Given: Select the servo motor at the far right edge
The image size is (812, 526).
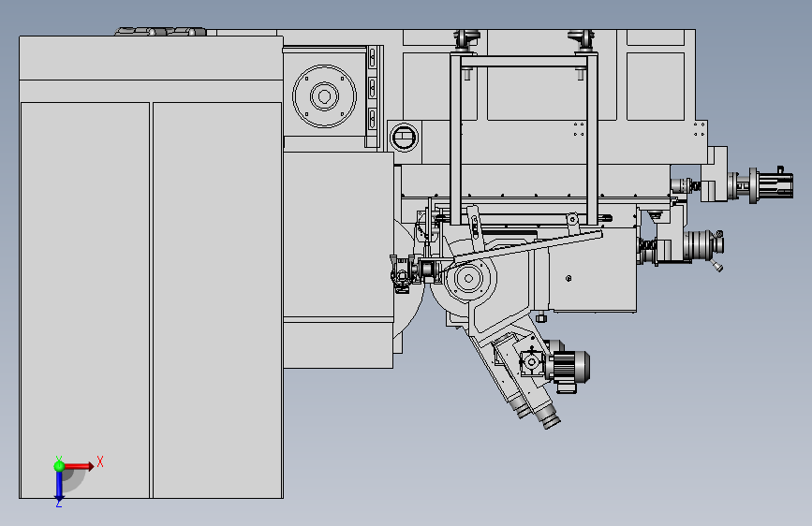Looking at the screenshot, I should (x=771, y=184).
